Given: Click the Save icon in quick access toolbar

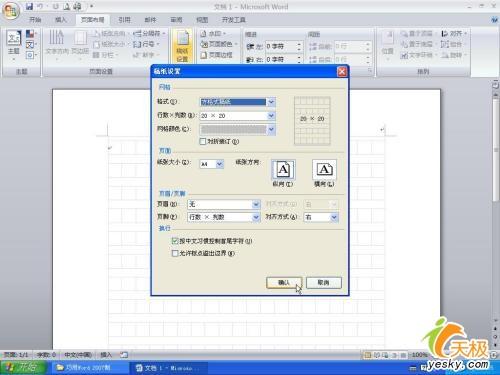Looking at the screenshot, I should 29,6.
